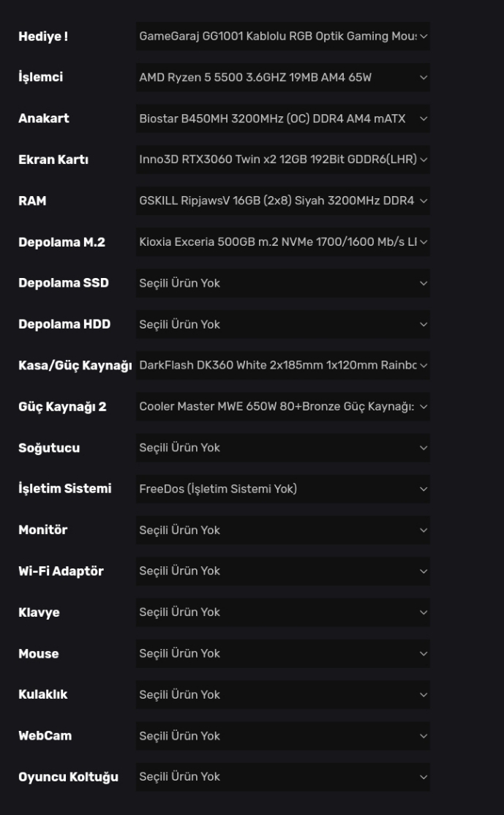Screen dimensions: 504x815
Task: Expand the Kasa/Güç Kaynağı dropdown
Action: pyautogui.click(x=282, y=365)
